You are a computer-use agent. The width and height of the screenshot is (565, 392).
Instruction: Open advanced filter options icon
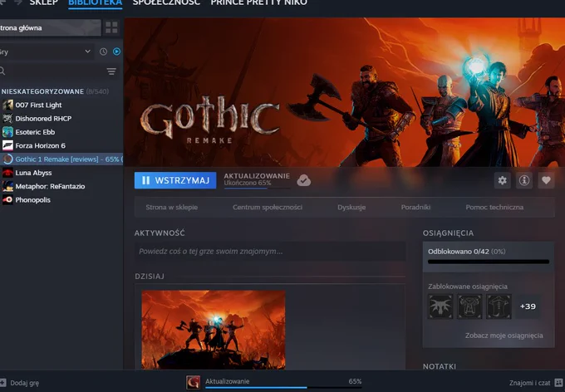click(111, 71)
